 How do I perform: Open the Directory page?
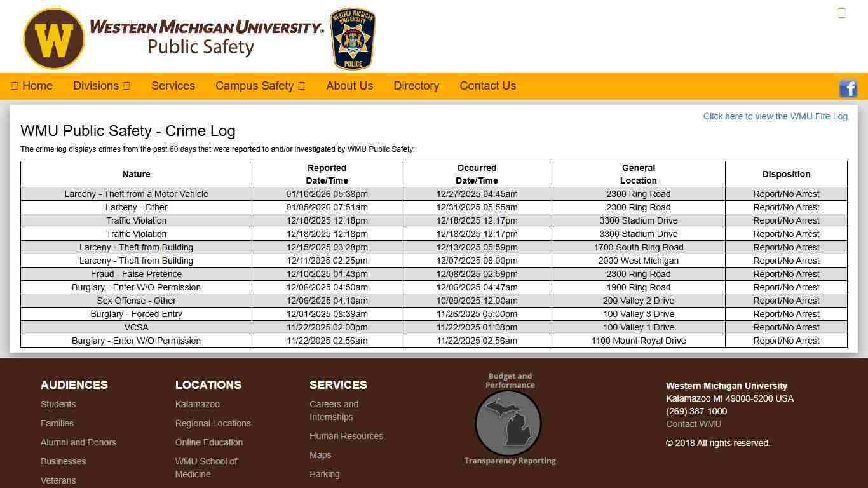click(416, 86)
